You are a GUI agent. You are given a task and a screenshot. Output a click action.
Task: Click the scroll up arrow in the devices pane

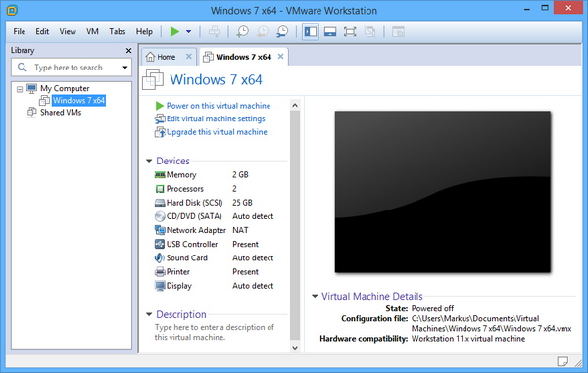(x=295, y=105)
